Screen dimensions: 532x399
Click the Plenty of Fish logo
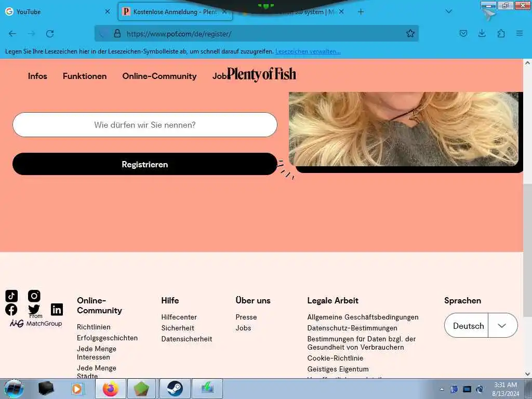pos(261,74)
